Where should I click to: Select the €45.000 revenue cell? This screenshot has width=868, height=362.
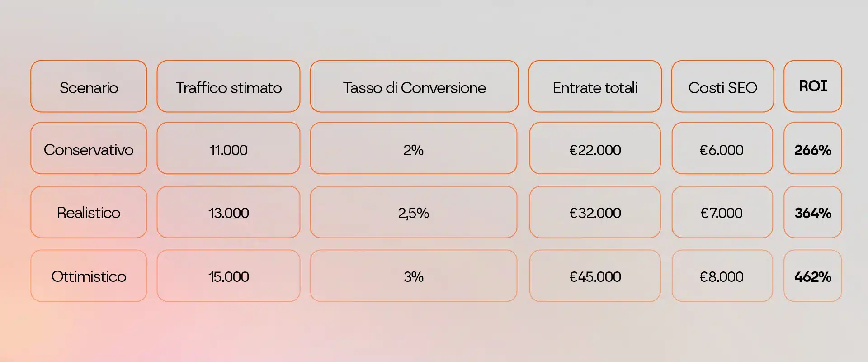[x=595, y=276]
